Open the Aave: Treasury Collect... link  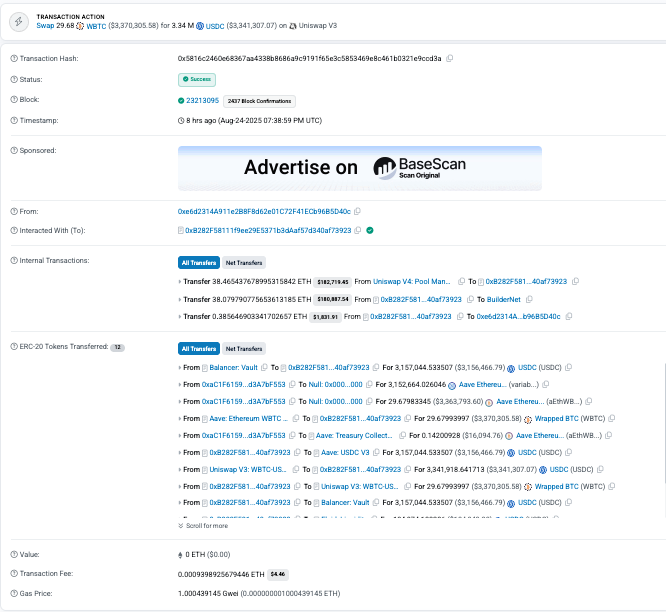click(x=354, y=435)
